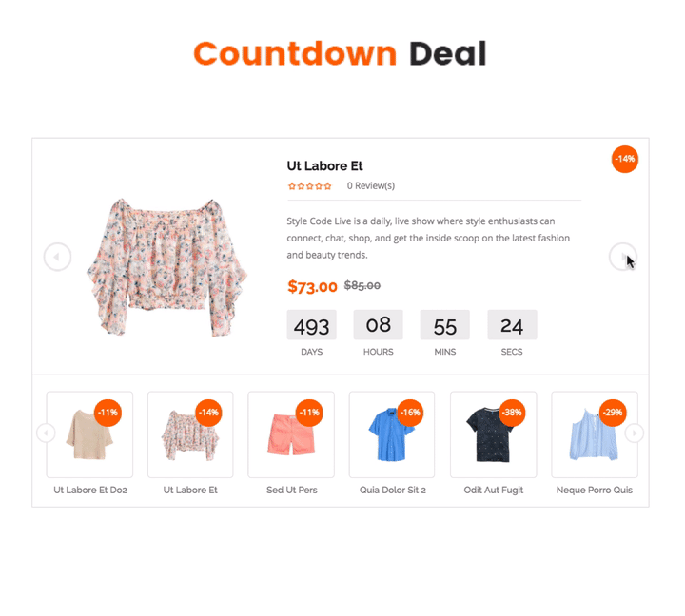The height and width of the screenshot is (616, 685).
Task: Click the main slider next arrow
Action: pyautogui.click(x=623, y=257)
